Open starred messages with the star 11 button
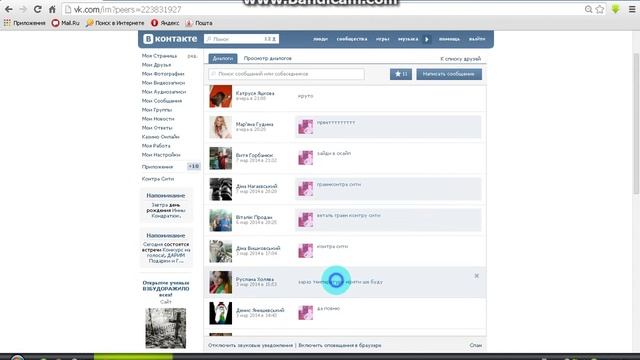 click(x=401, y=74)
